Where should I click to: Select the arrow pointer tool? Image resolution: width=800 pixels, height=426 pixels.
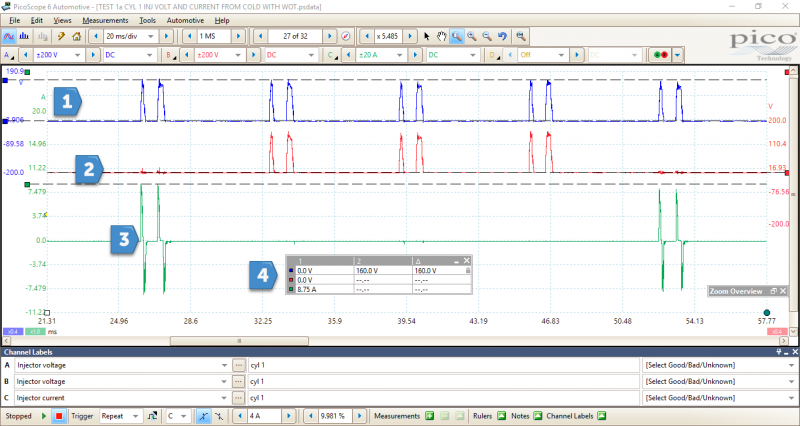pos(427,36)
